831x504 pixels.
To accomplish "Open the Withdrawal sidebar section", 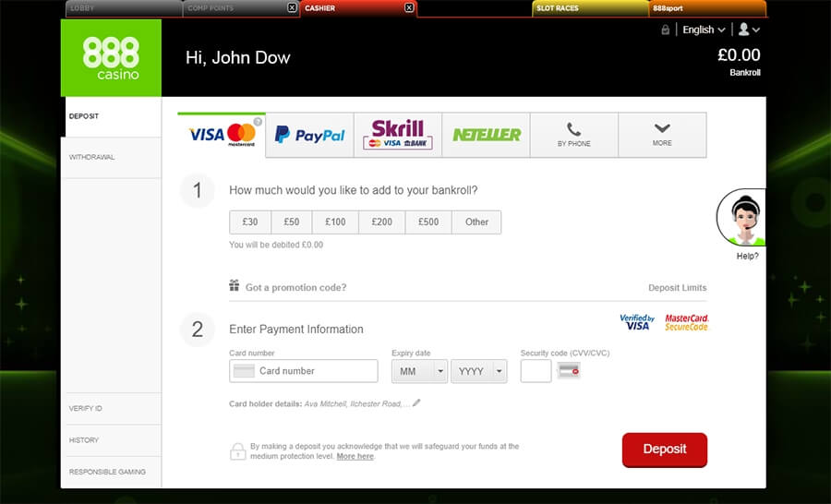I will pos(112,158).
